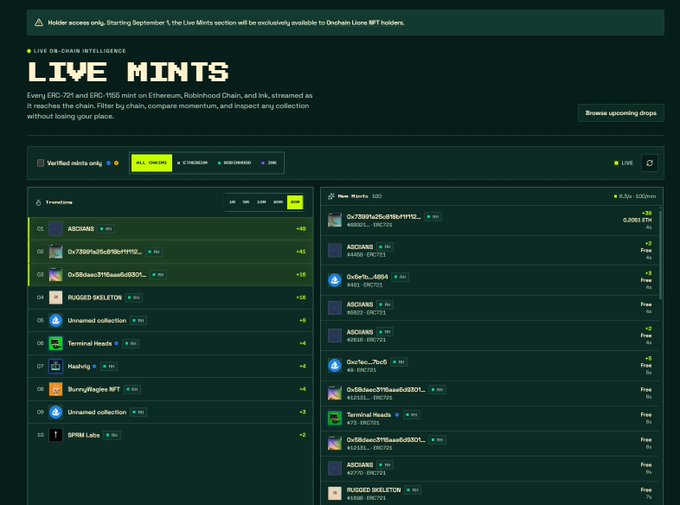The width and height of the screenshot is (680, 505).
Task: Click SPRM Labs avatar in Trending
Action: tap(56, 435)
